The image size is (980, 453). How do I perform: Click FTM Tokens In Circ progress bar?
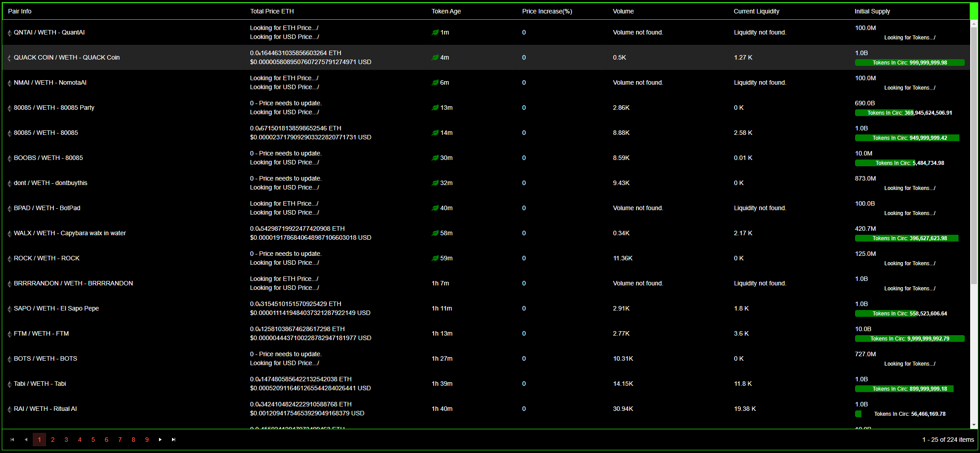pyautogui.click(x=909, y=339)
